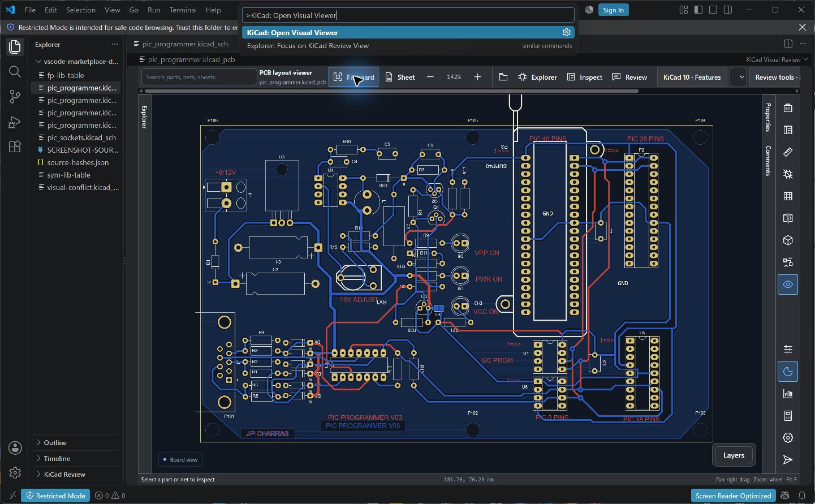Select the 'KiCad: Open Visual Viewer' command
The height and width of the screenshot is (504, 815).
coord(408,33)
